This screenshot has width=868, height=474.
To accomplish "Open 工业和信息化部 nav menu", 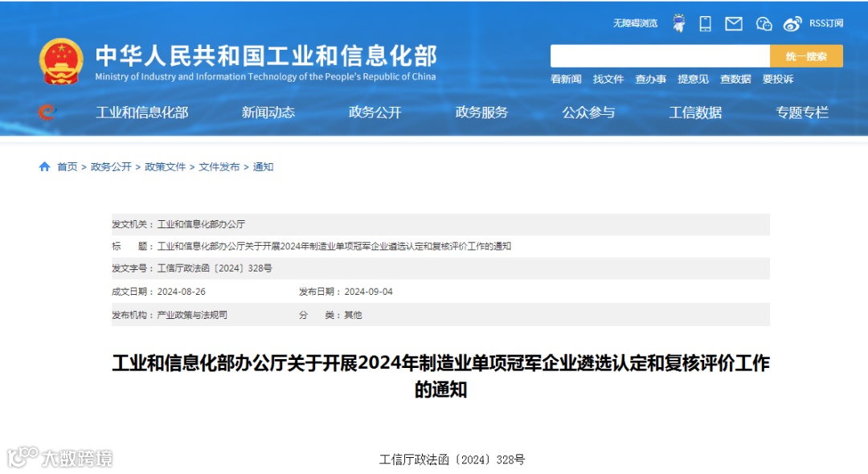I will (x=141, y=112).
